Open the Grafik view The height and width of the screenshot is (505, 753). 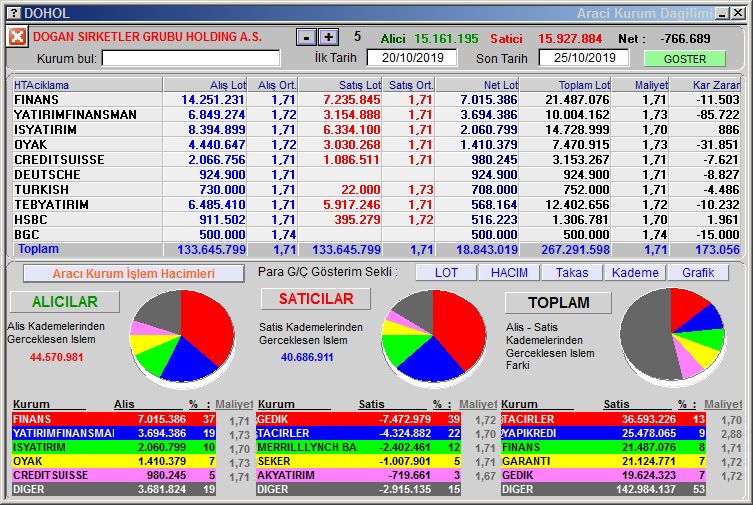tap(698, 273)
